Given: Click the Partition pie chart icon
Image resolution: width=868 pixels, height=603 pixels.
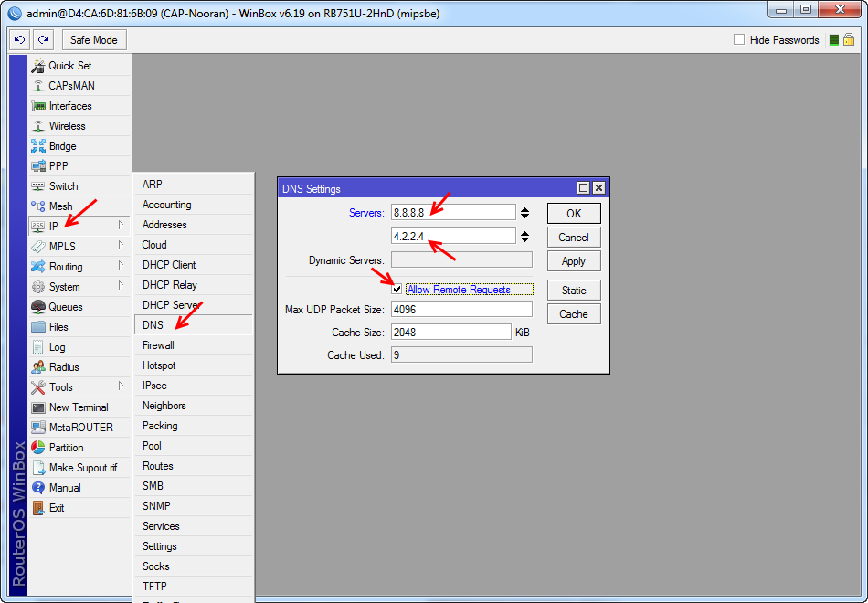Looking at the screenshot, I should coord(38,448).
